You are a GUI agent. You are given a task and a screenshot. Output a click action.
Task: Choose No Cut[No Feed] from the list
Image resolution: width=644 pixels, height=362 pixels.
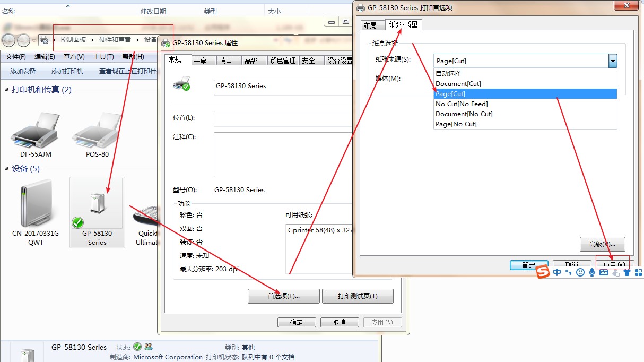(525, 104)
